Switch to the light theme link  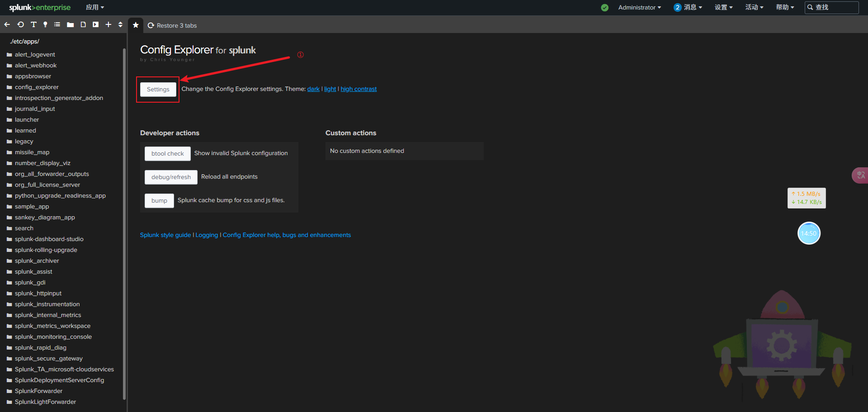click(x=330, y=89)
